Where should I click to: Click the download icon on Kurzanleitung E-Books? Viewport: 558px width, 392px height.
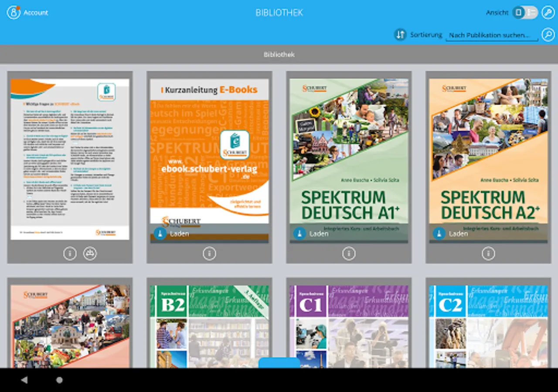160,233
